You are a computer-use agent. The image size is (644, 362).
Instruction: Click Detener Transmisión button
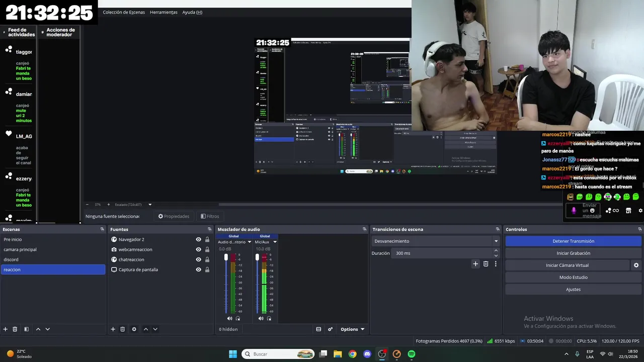[x=573, y=241]
